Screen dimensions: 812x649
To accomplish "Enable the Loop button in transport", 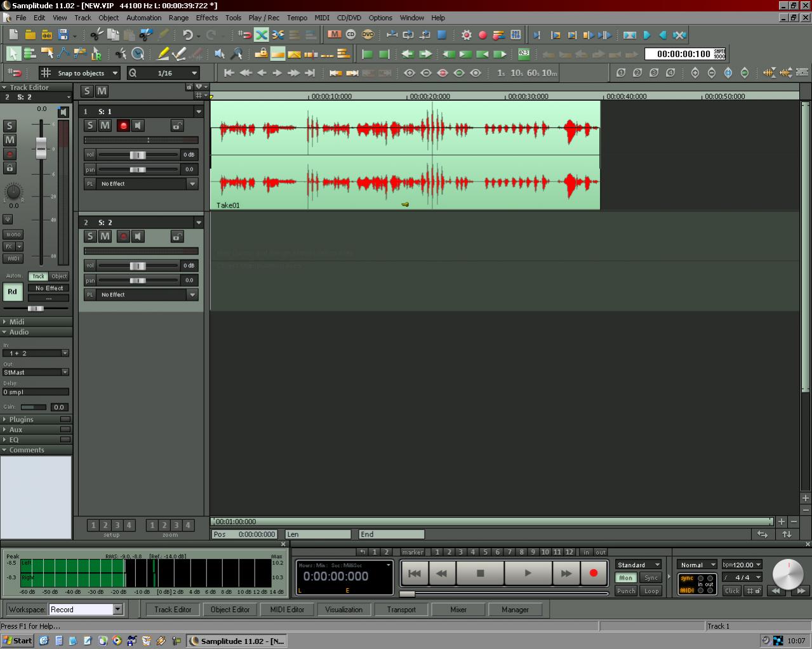I will point(651,591).
